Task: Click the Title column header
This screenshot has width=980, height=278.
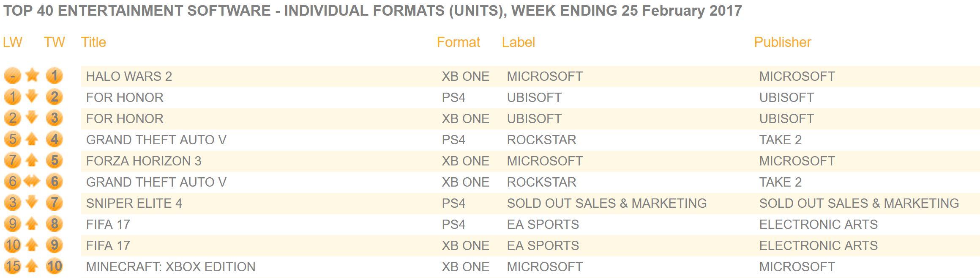Action: coord(93,42)
